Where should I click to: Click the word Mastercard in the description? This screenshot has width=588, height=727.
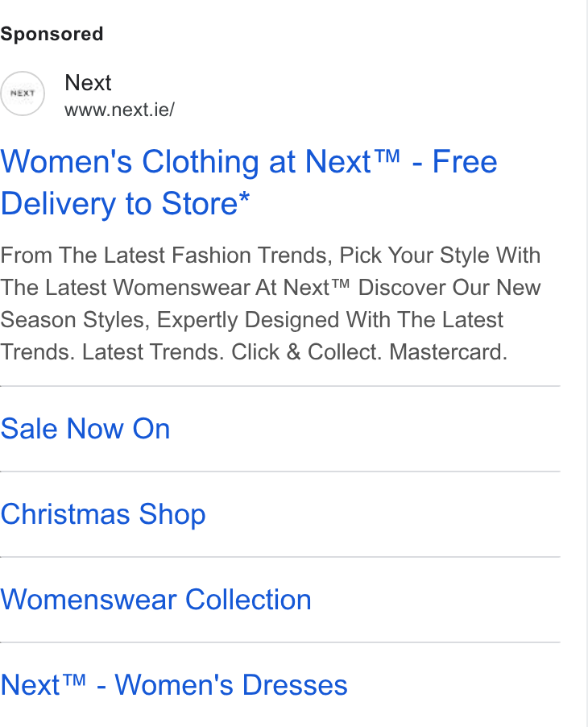[x=448, y=352]
